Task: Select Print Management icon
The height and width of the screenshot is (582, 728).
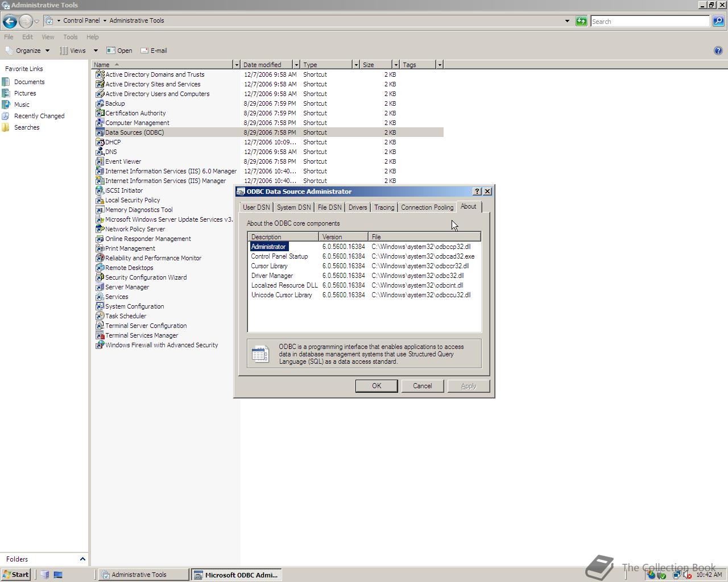Action: (100, 248)
